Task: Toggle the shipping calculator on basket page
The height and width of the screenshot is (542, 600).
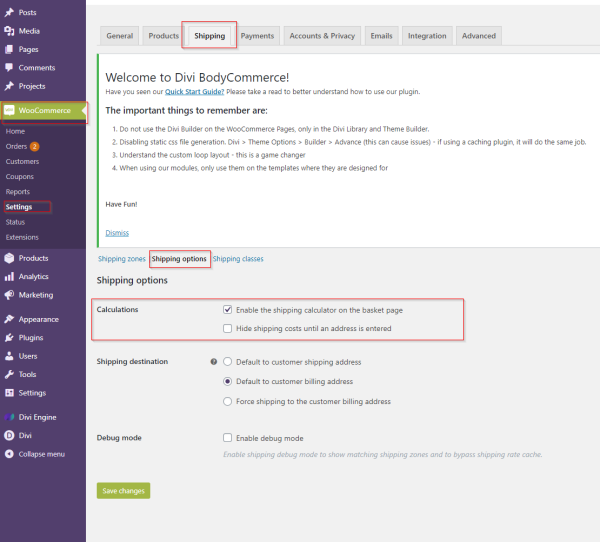Action: pos(229,310)
